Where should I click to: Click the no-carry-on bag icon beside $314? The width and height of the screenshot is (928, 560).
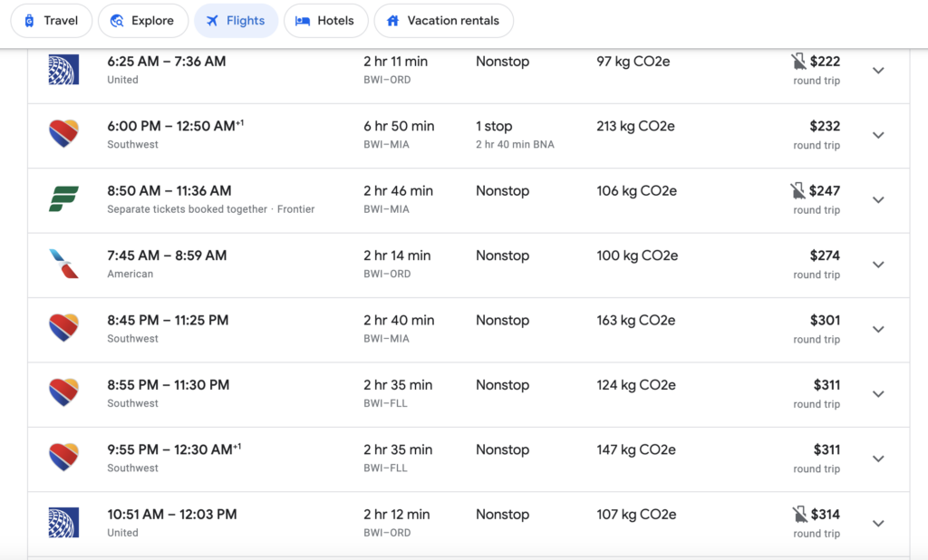coord(797,515)
